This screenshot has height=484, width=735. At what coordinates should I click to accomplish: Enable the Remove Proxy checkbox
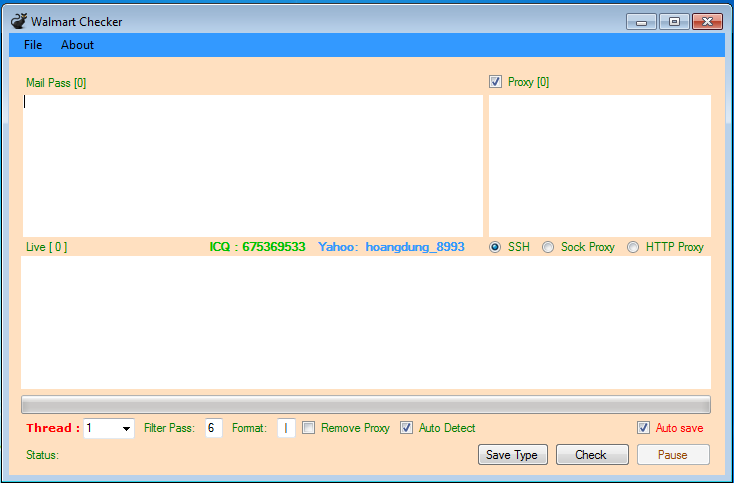click(x=308, y=428)
